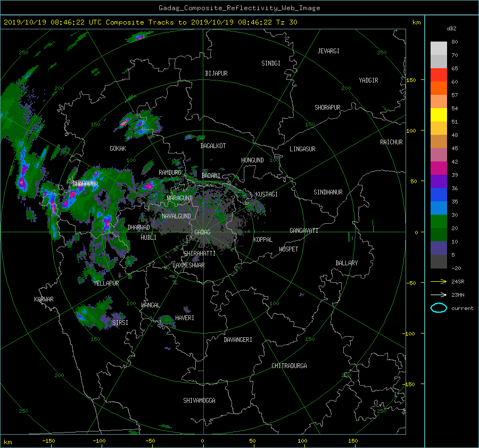Click the cyan current-position ellipse icon
Viewport: 479px width, 448px height.
coord(439,308)
